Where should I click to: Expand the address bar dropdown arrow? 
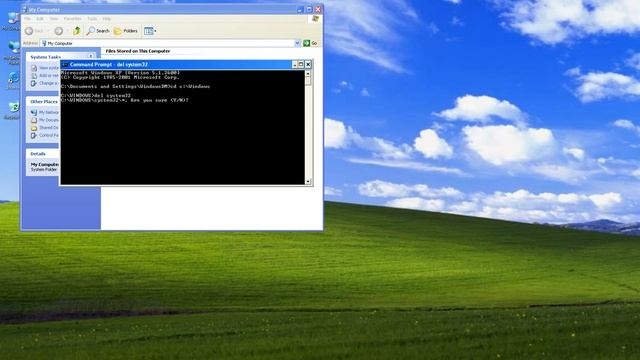298,43
